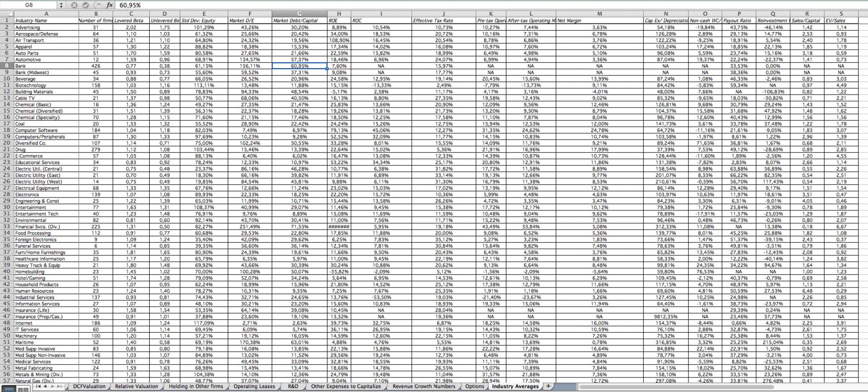
Task: Open the DCFValuation sheet tab
Action: point(89,387)
